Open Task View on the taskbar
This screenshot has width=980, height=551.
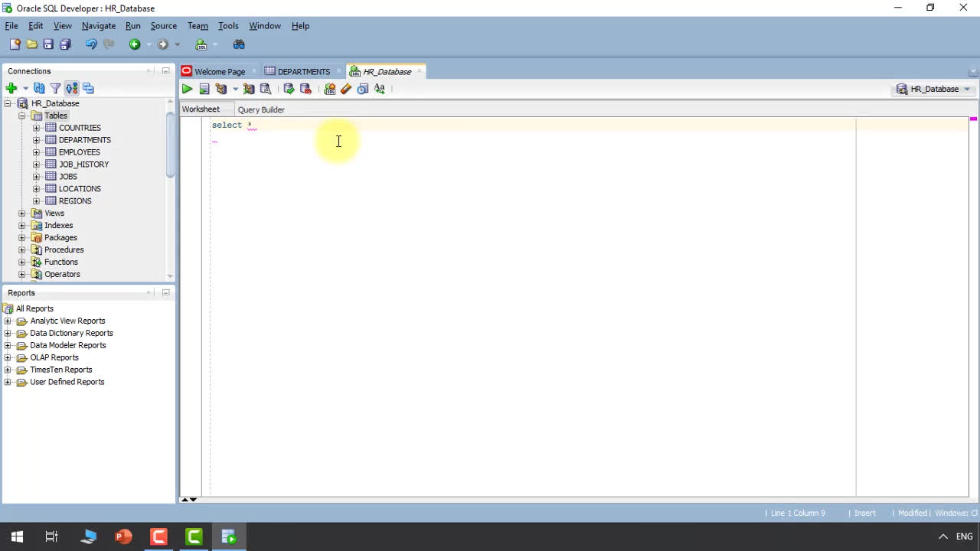[x=52, y=536]
